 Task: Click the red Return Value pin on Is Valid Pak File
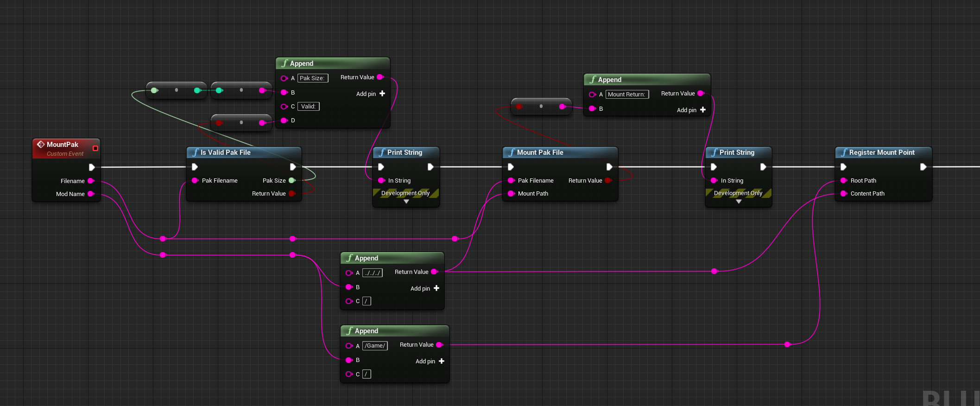pos(292,193)
